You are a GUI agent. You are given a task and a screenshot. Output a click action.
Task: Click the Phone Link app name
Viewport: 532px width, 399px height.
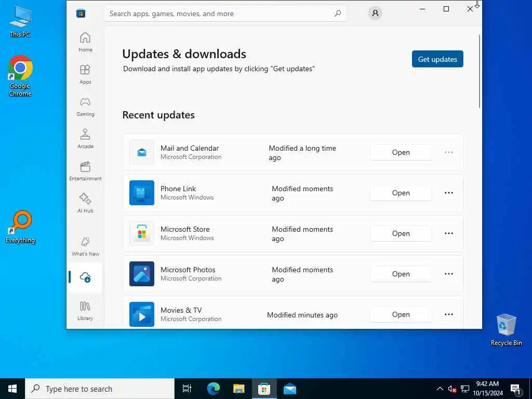tap(178, 189)
